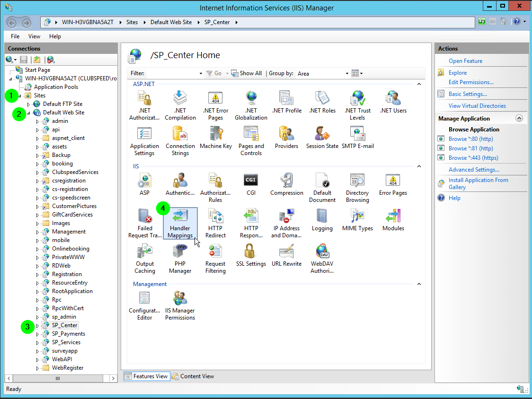
Task: Open Directory Browsing feature
Action: [357, 188]
